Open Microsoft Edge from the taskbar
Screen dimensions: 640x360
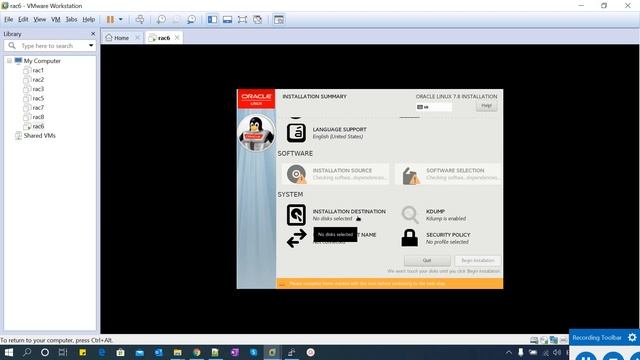click(102, 352)
